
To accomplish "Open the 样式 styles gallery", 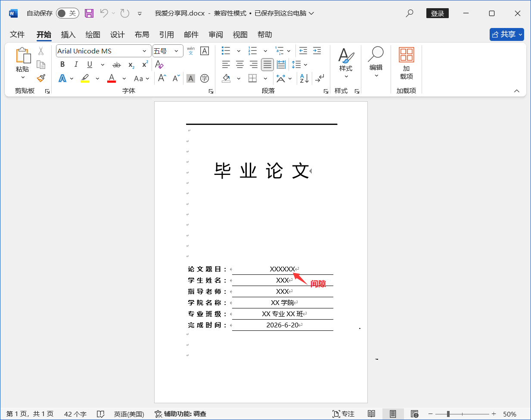I will pyautogui.click(x=346, y=63).
